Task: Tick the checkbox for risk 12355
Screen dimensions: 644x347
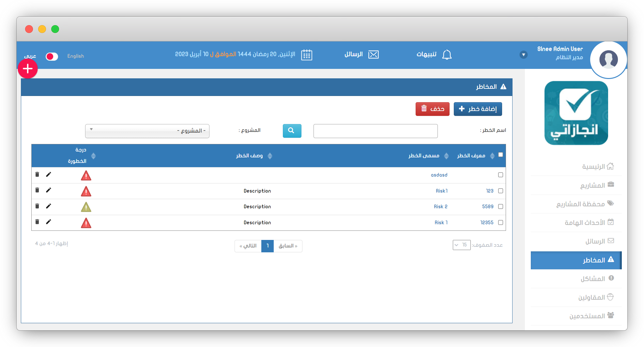Action: pos(500,223)
